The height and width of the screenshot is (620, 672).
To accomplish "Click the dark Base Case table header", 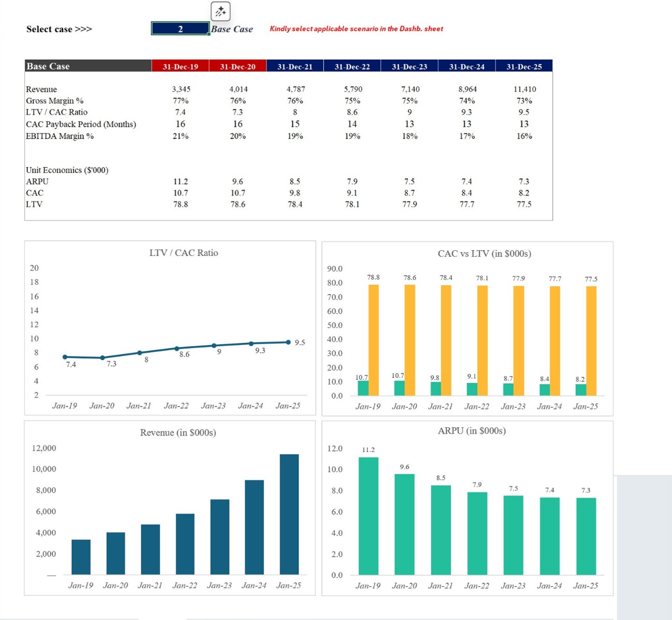I will point(88,66).
